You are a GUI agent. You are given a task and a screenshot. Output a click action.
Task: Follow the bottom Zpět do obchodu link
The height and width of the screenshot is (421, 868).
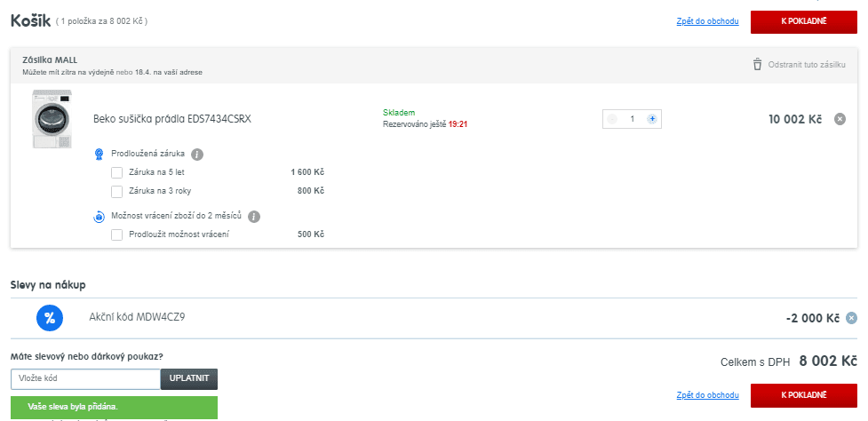[707, 395]
